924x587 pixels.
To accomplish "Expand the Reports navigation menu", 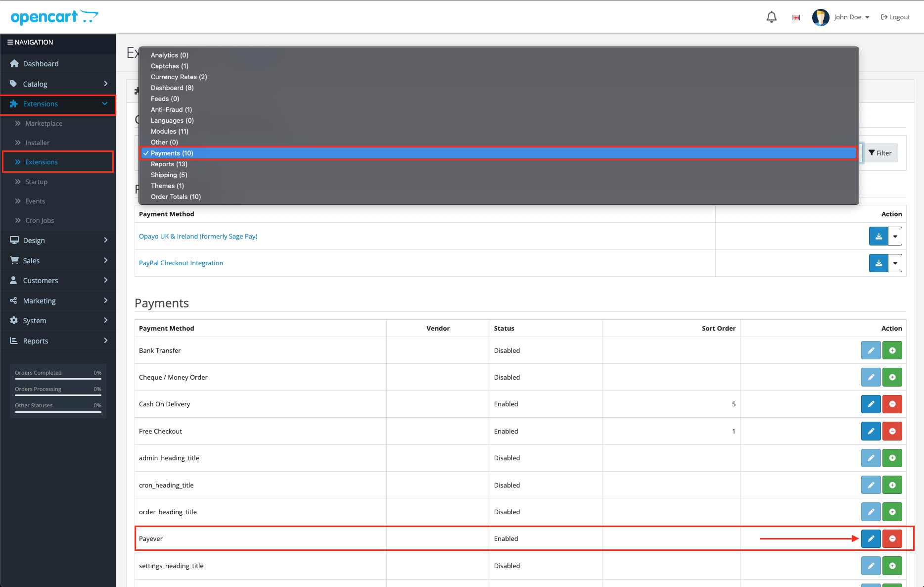I will (x=58, y=341).
